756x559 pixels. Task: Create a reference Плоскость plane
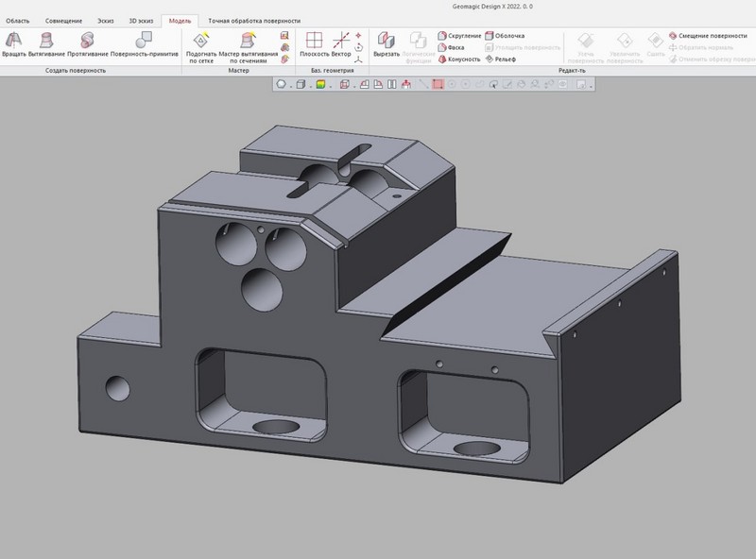[314, 44]
